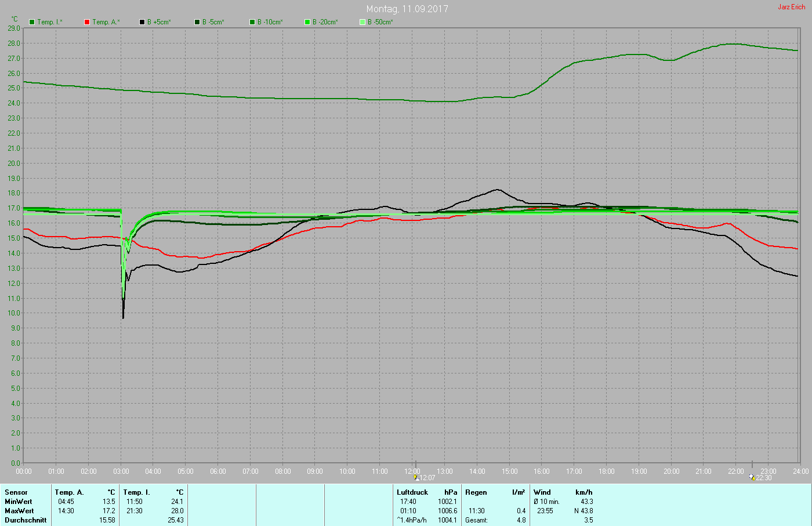Click the Temp. A. maximum value '17.2'

click(109, 511)
